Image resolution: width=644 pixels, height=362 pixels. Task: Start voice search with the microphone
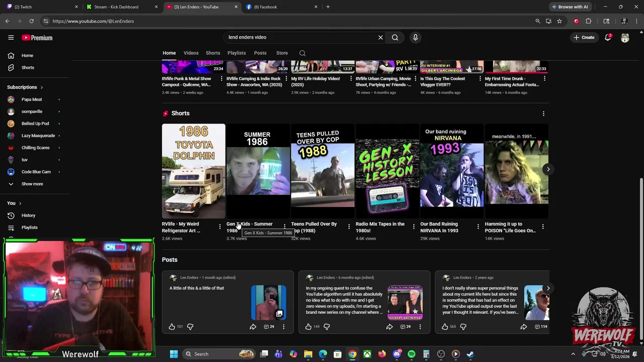click(415, 37)
